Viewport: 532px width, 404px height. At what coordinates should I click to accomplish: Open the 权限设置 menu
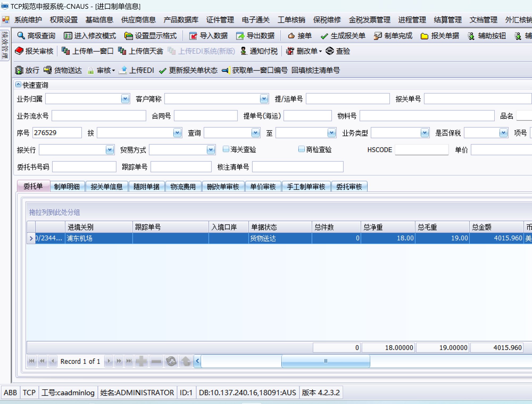[x=64, y=20]
